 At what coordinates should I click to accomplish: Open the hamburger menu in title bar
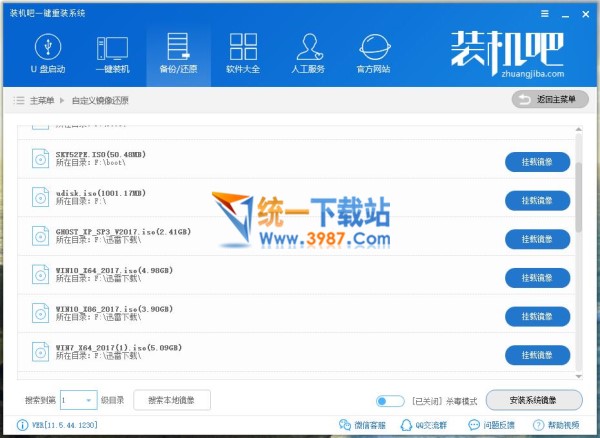point(545,14)
